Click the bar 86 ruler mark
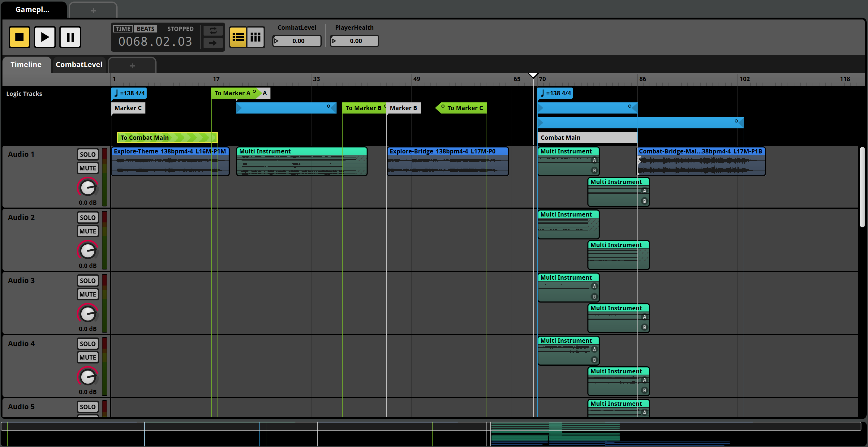The height and width of the screenshot is (447, 868). pyautogui.click(x=642, y=79)
